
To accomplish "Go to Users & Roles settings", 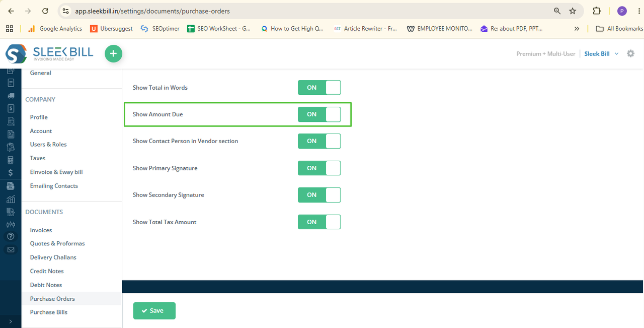I will (x=48, y=144).
